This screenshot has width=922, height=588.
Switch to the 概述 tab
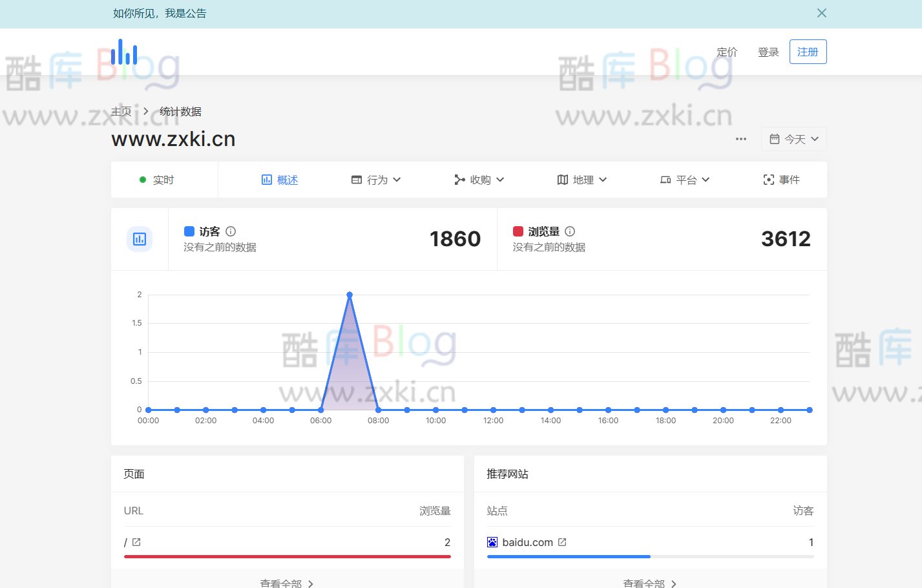(279, 180)
